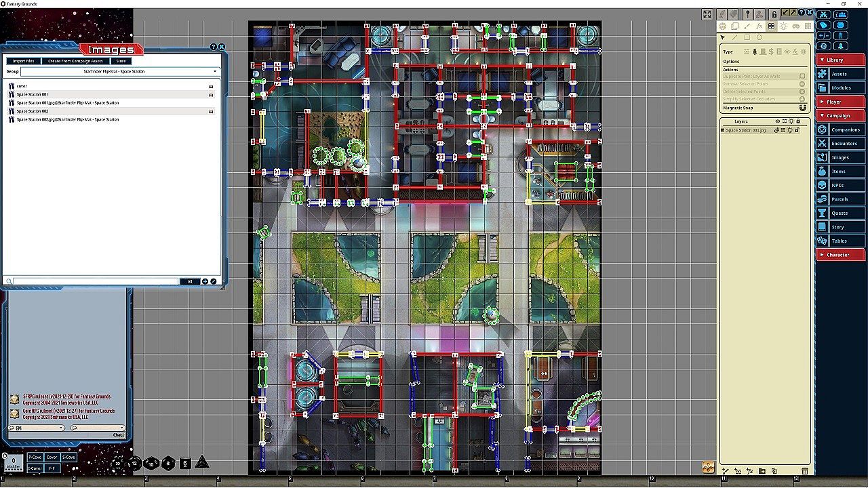
Task: Open the lighting tab sun icon
Action: tap(783, 26)
